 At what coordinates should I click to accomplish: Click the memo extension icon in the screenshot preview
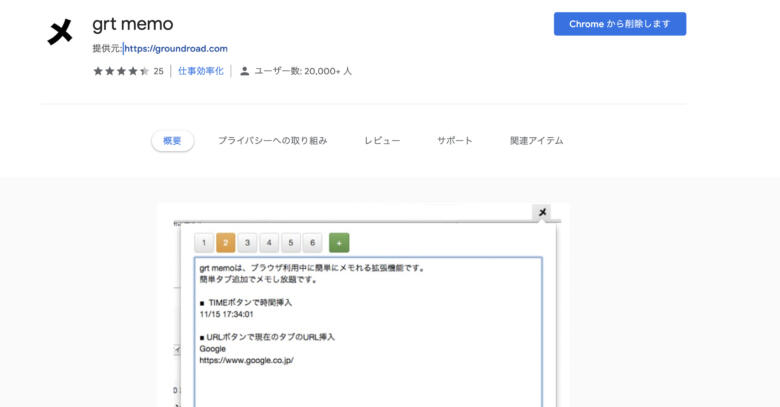542,212
